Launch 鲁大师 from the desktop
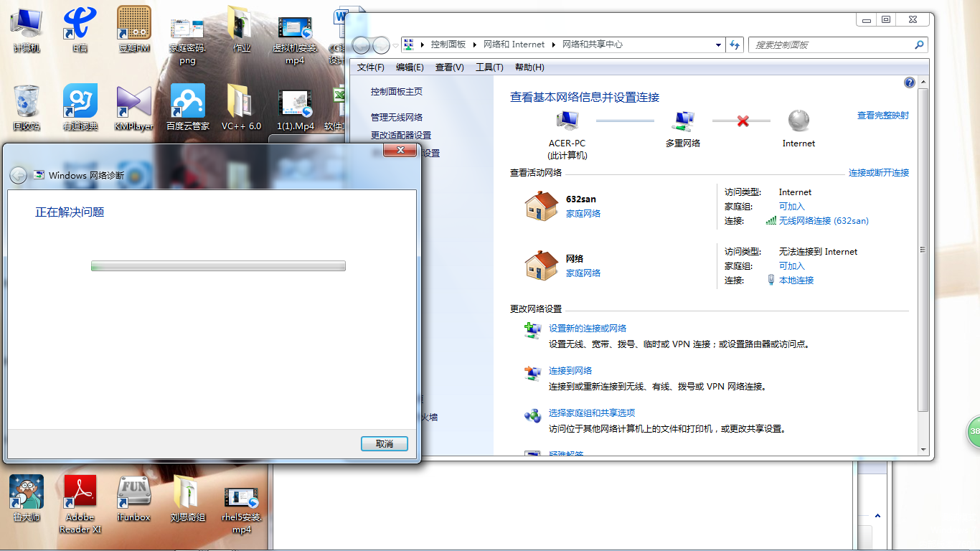 coord(27,499)
